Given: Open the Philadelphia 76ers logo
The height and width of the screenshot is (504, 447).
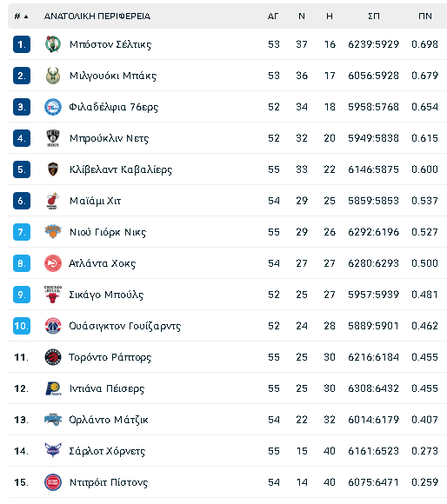Looking at the screenshot, I should tap(53, 107).
